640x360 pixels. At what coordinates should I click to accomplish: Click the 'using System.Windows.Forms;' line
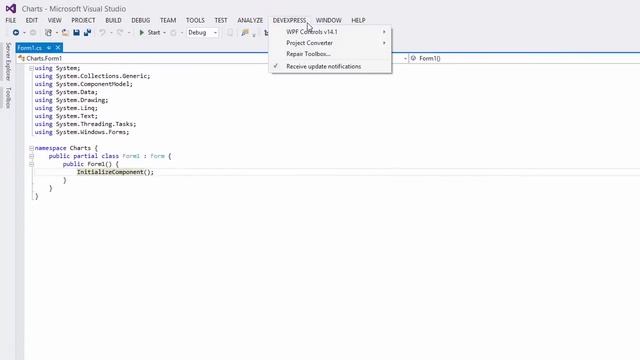click(82, 132)
